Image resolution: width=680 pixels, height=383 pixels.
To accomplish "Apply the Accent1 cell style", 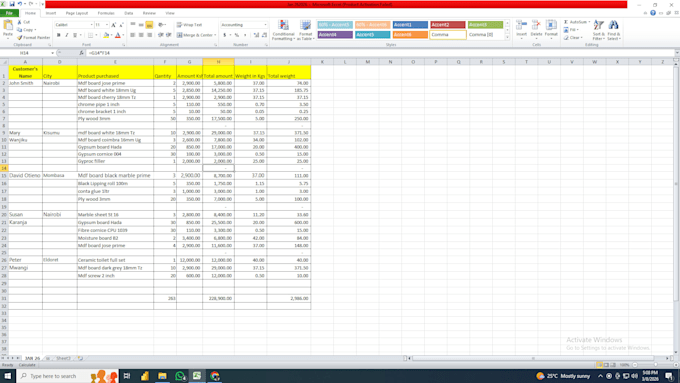I will coord(410,25).
